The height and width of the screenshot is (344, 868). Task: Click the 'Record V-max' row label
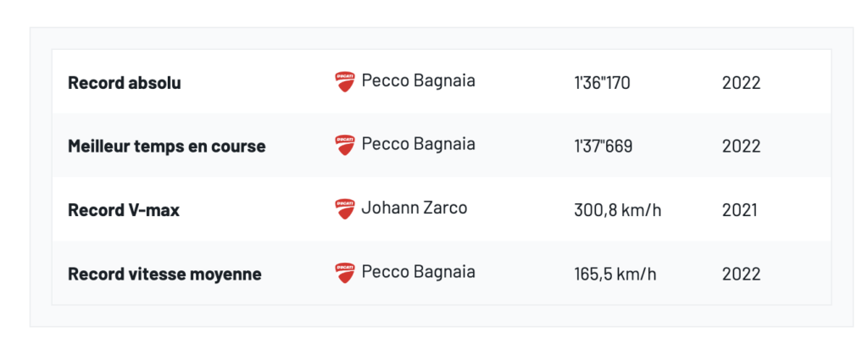click(x=124, y=210)
